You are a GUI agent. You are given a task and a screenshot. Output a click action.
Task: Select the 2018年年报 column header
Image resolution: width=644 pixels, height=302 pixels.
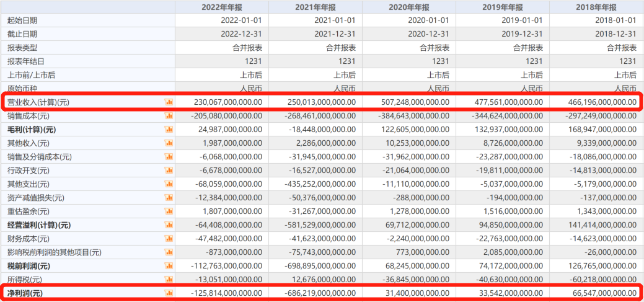596,7
